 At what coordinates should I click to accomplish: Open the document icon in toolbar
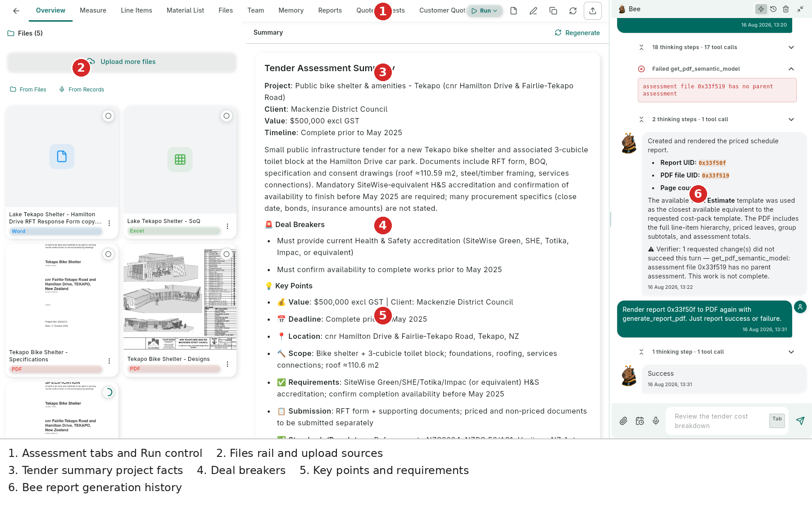tap(513, 11)
